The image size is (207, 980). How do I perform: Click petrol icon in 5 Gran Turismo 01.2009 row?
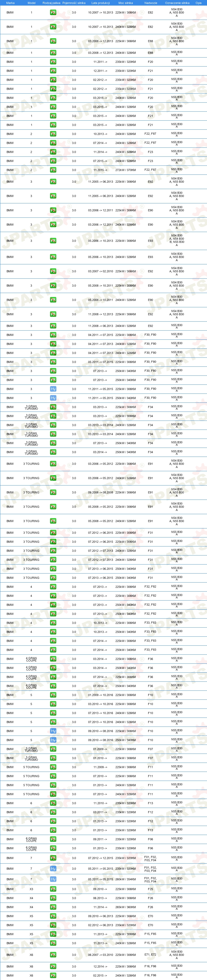tap(53, 749)
